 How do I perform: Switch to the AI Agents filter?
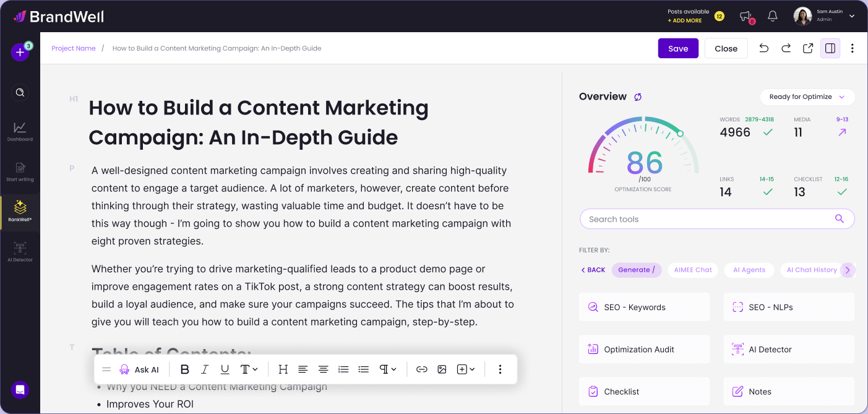749,270
